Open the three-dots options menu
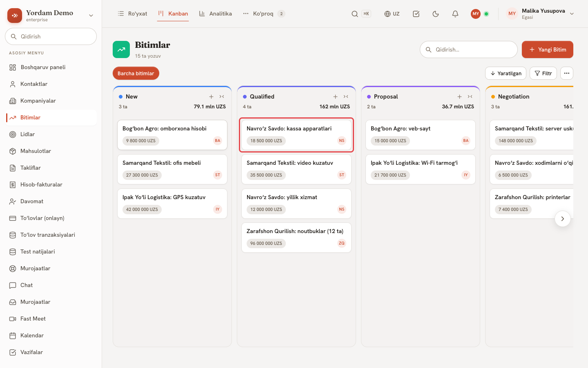Screen dimensions: 588x368 (567, 73)
